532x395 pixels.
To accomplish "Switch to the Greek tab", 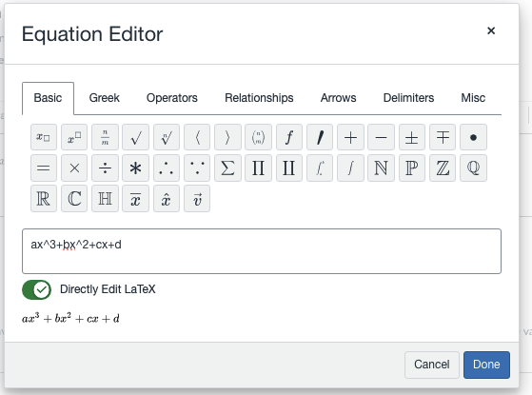I will pyautogui.click(x=104, y=98).
